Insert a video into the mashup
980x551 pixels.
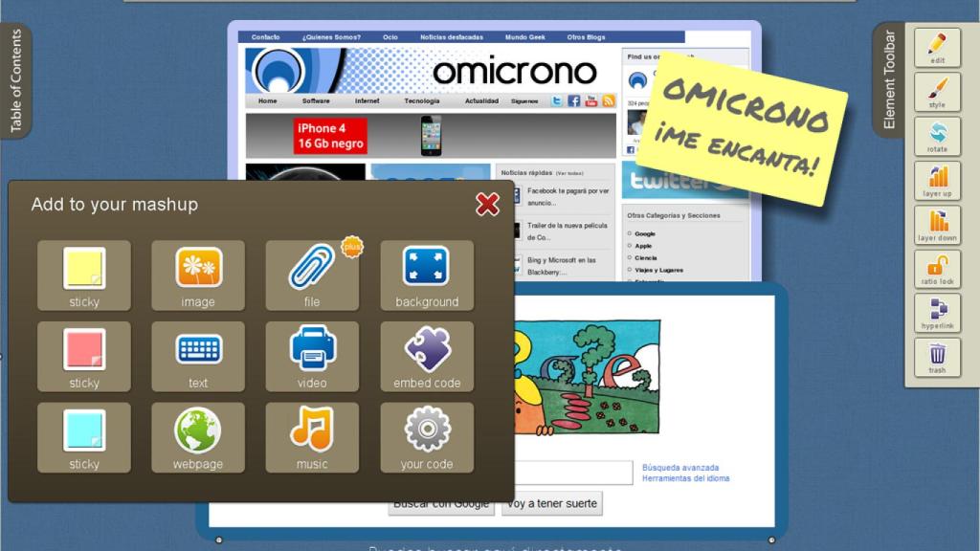coord(312,357)
